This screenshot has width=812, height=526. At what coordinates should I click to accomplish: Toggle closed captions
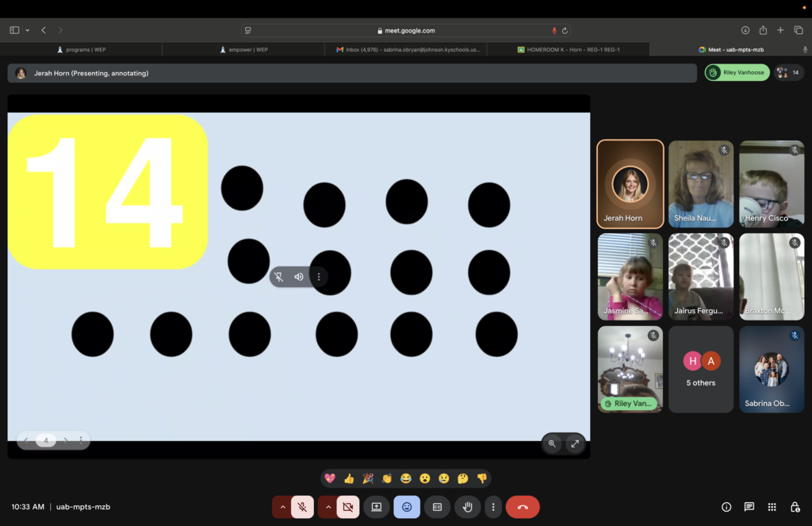tap(437, 507)
